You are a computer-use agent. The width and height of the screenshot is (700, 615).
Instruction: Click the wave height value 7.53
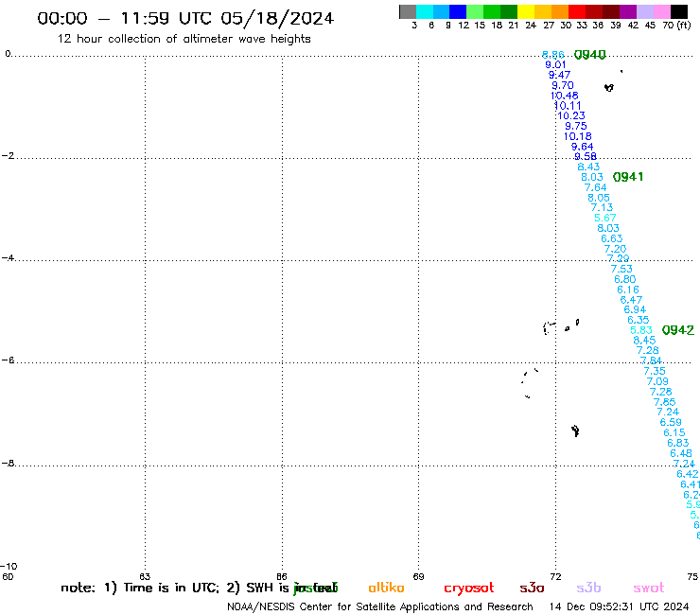(x=621, y=269)
